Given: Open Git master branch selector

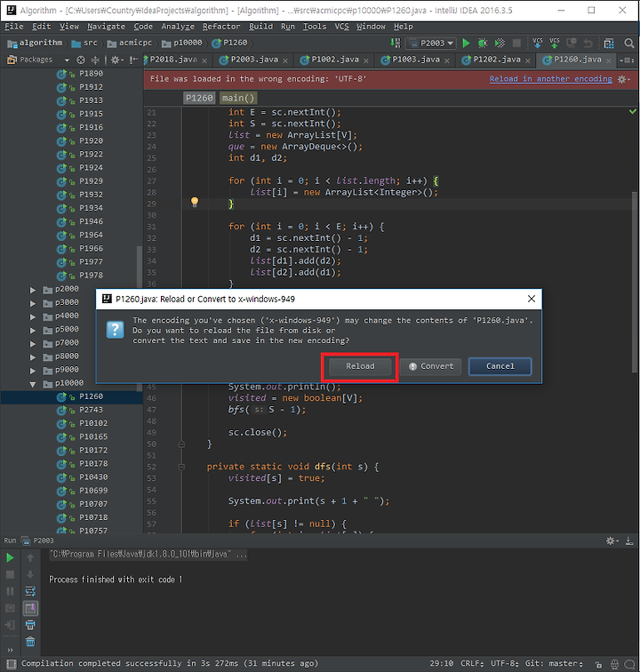Looking at the screenshot, I should pyautogui.click(x=554, y=663).
